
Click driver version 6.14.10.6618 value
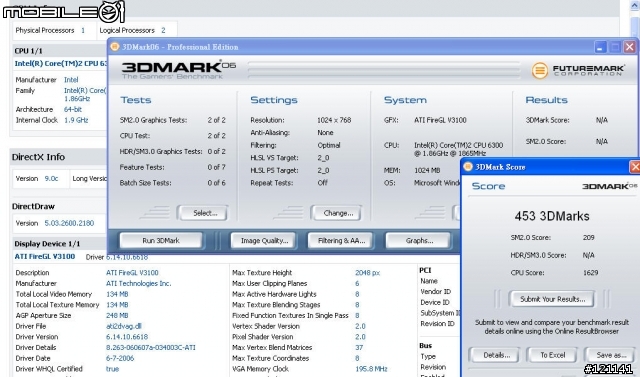[127, 337]
